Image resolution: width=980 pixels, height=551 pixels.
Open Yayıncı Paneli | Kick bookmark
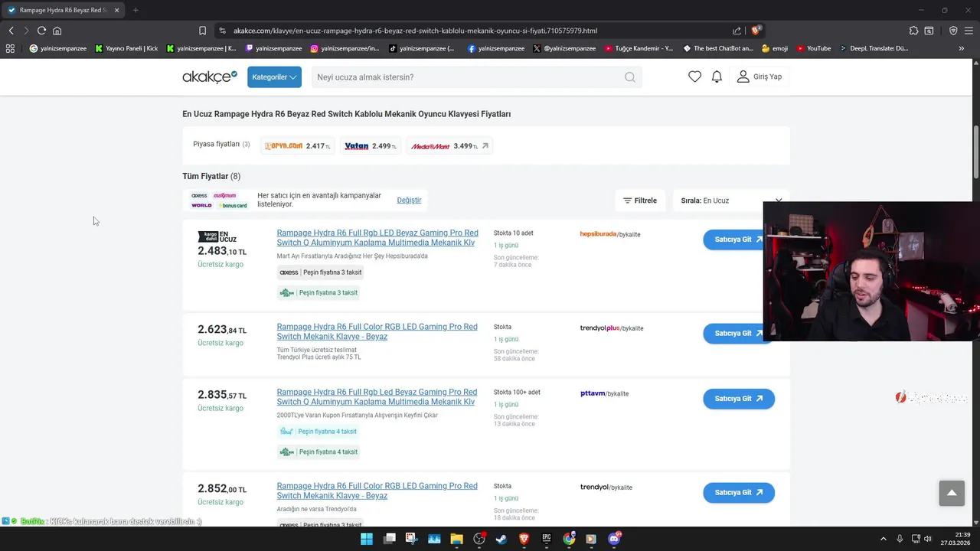(126, 48)
